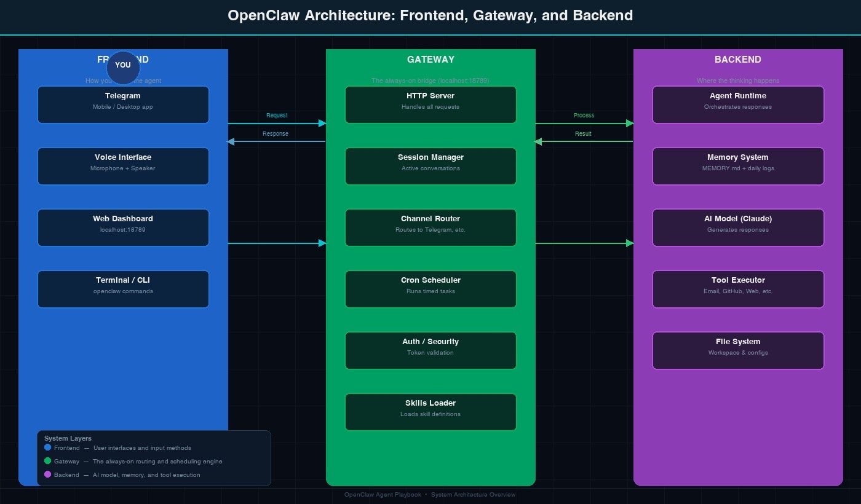Select the Terminal / CLI component
Image resolution: width=861 pixels, height=504 pixels.
point(123,289)
